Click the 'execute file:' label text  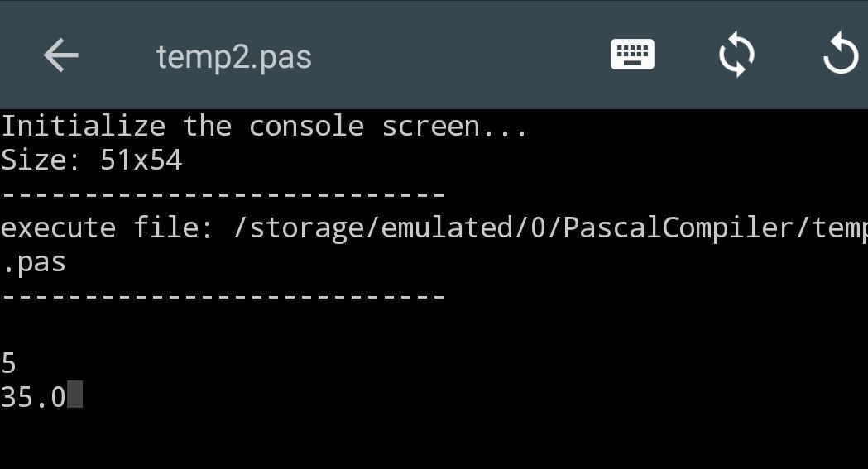(108, 228)
